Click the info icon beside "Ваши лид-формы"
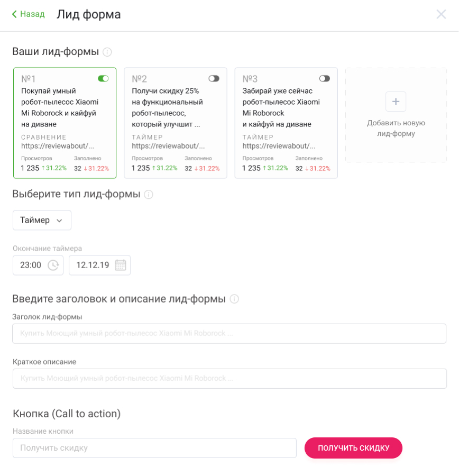Viewport: 459px width, 476px height. (x=107, y=52)
